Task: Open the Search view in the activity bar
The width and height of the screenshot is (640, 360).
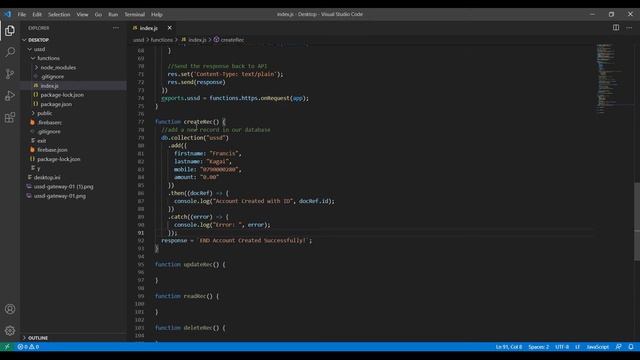Action: coord(10,52)
